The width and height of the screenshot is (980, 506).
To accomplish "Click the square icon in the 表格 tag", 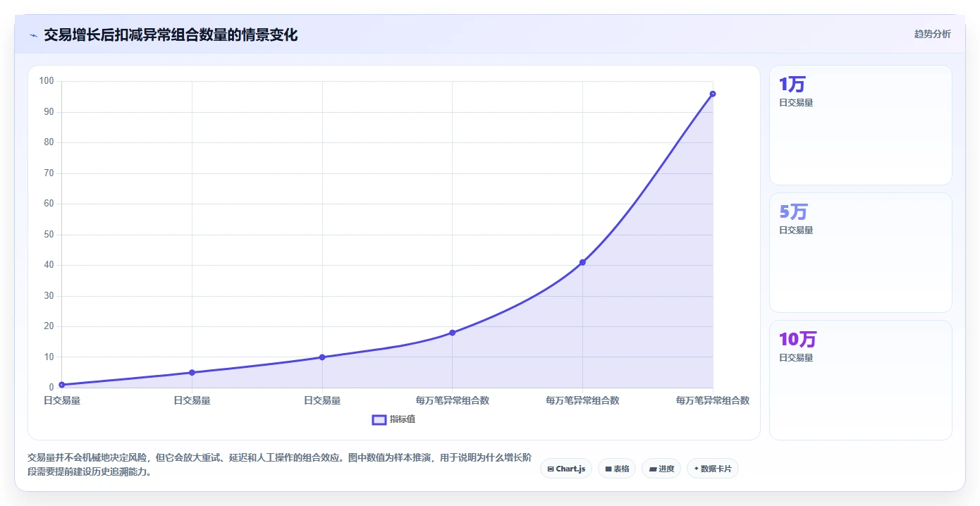I will coord(608,469).
